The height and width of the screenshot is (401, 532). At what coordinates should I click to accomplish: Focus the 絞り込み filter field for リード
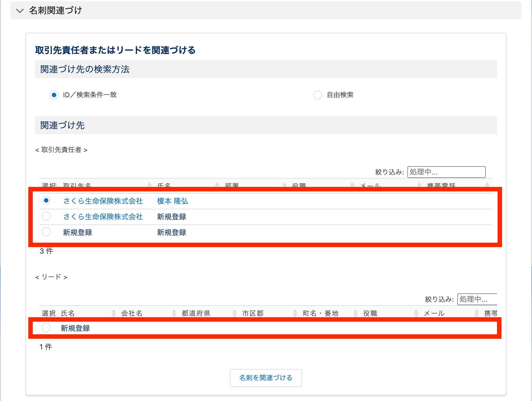point(477,299)
